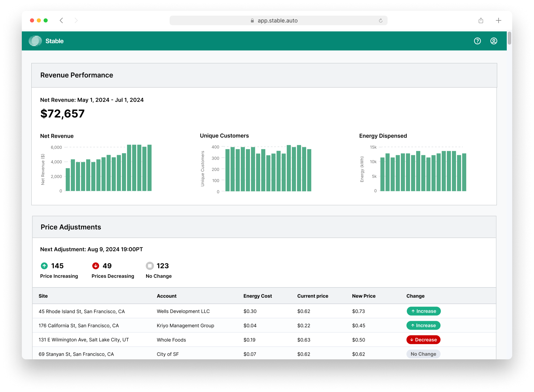Screen dimensions: 534x392
Task: Open the help question mark icon
Action: [477, 41]
